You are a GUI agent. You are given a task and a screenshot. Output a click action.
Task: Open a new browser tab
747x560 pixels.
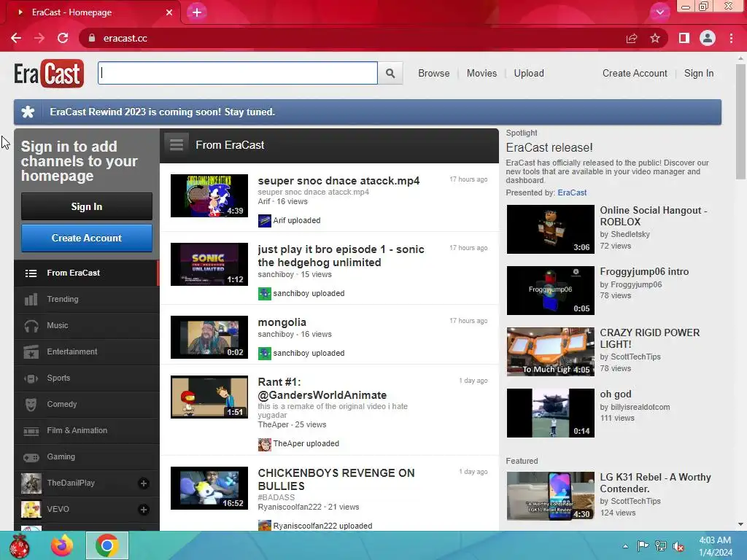click(x=197, y=12)
